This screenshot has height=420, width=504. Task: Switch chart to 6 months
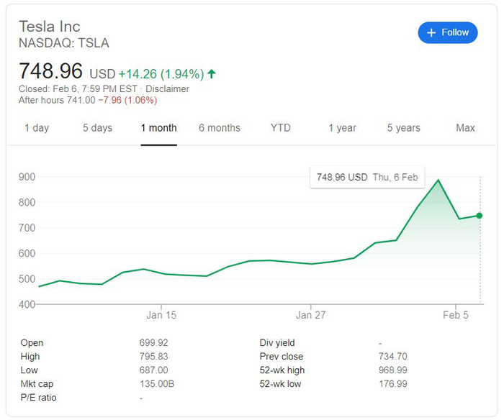coord(220,128)
